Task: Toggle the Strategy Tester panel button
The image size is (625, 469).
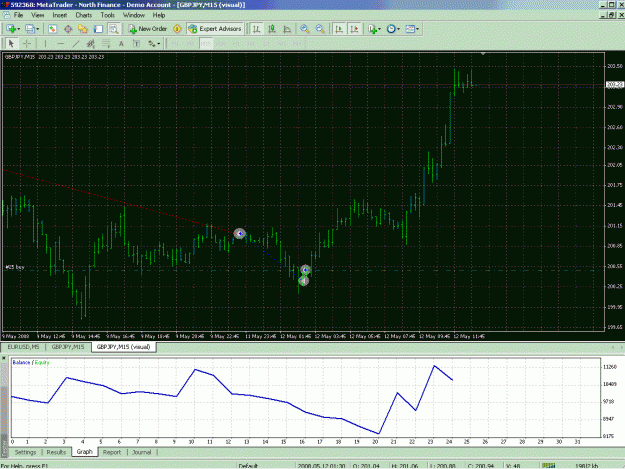Action: pyautogui.click(x=114, y=29)
